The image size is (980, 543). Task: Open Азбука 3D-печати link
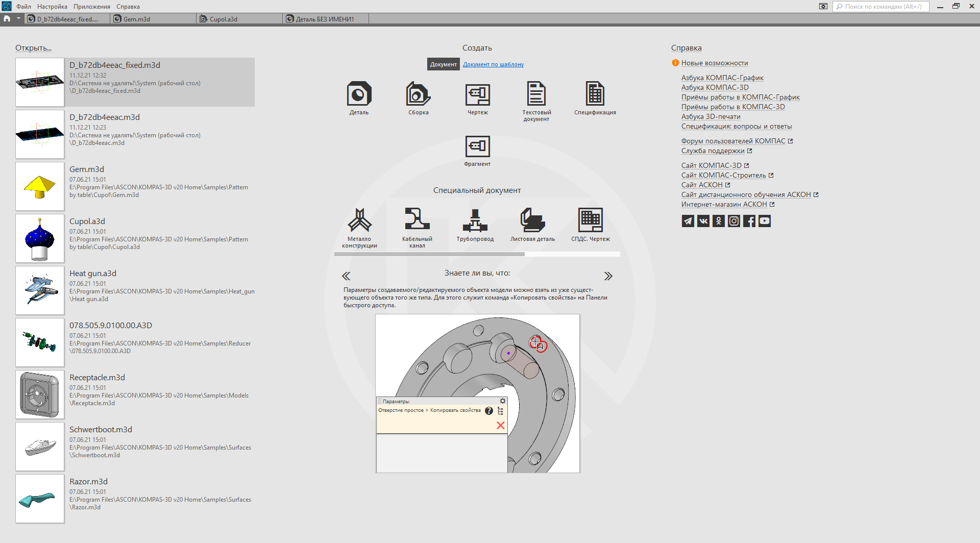pyautogui.click(x=710, y=116)
